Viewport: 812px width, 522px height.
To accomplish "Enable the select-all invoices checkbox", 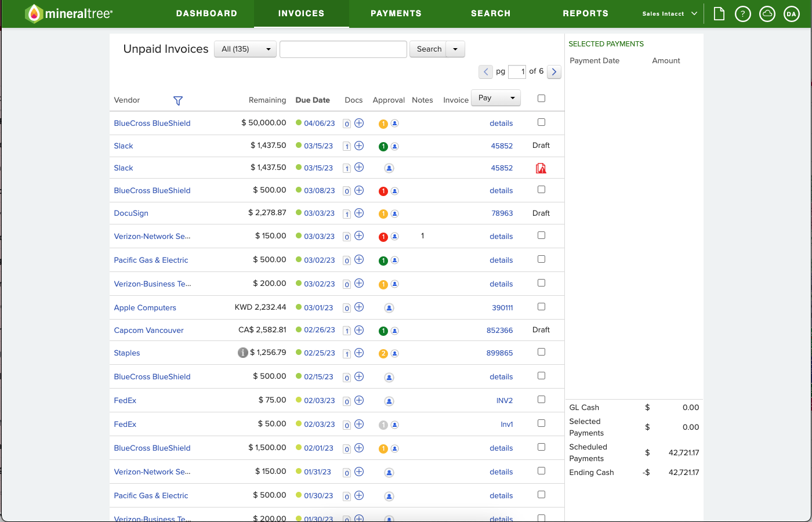I will 541,98.
